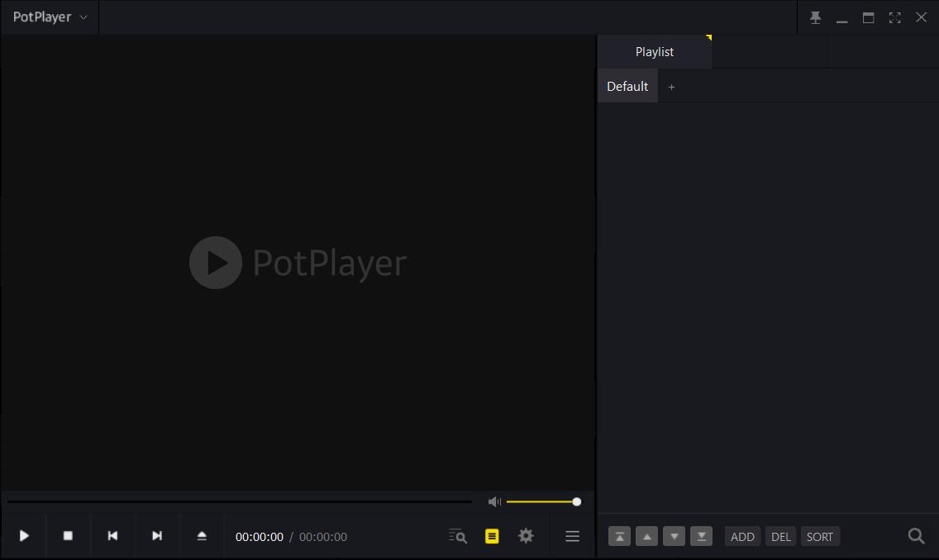Adjust the yellow volume slider
The height and width of the screenshot is (560, 939).
pyautogui.click(x=544, y=501)
